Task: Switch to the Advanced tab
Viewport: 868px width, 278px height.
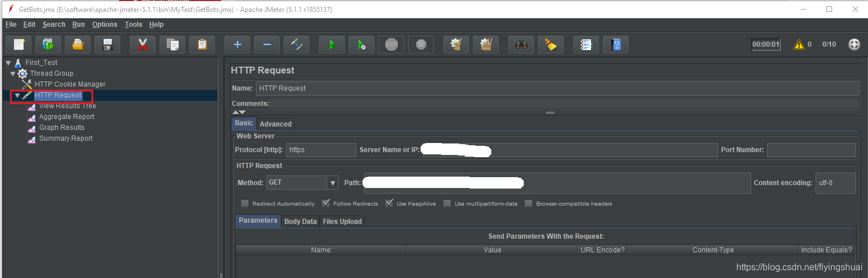Action: pos(275,124)
